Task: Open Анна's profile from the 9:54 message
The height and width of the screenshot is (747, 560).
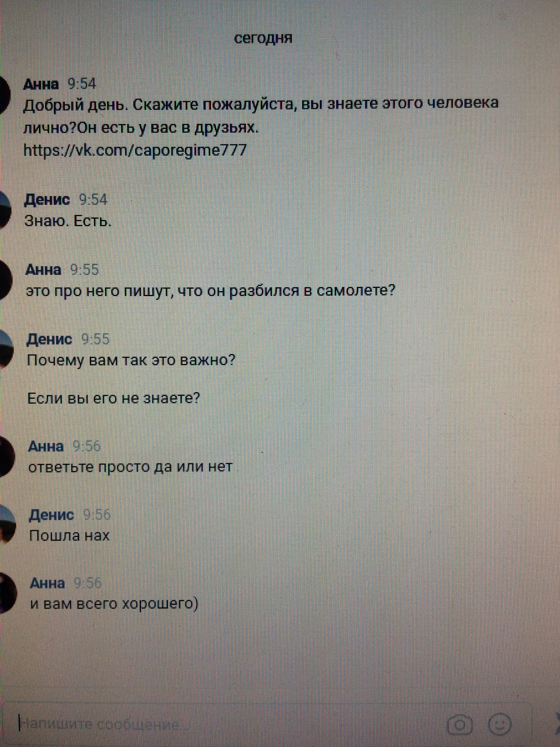Action: tap(41, 84)
